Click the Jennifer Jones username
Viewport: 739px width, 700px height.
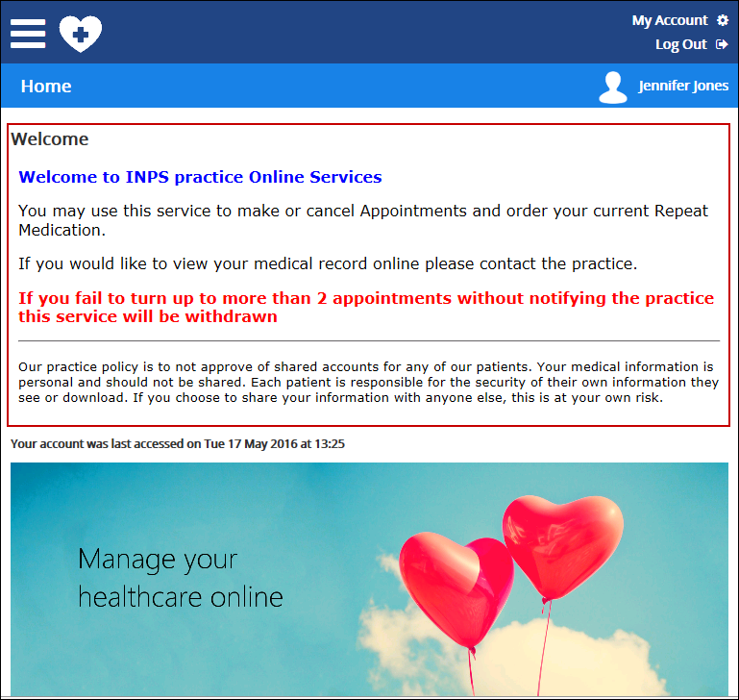coord(683,86)
